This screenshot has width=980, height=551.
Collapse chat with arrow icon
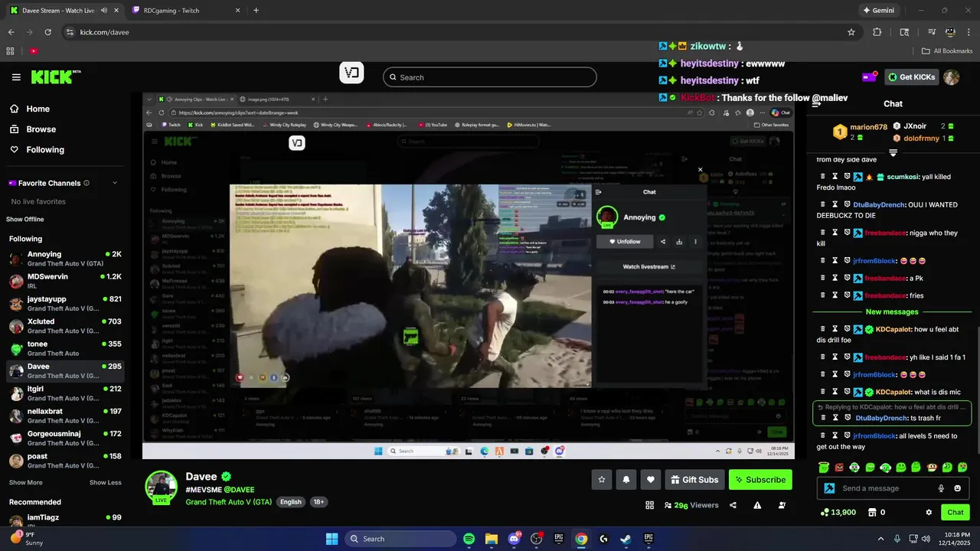(x=817, y=104)
